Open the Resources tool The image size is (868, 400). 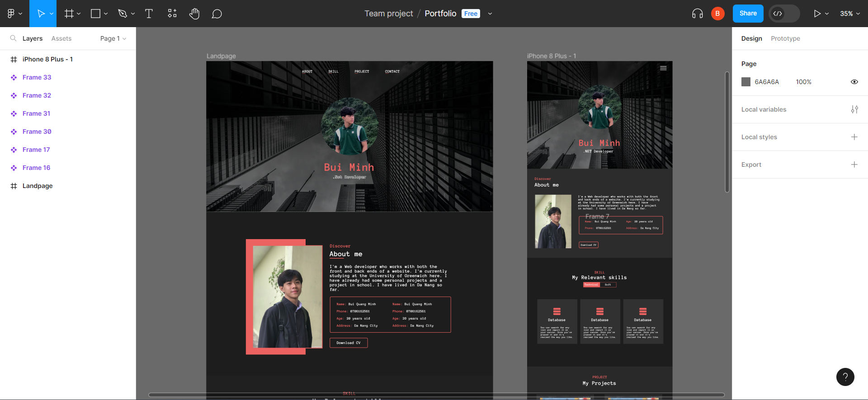(172, 14)
